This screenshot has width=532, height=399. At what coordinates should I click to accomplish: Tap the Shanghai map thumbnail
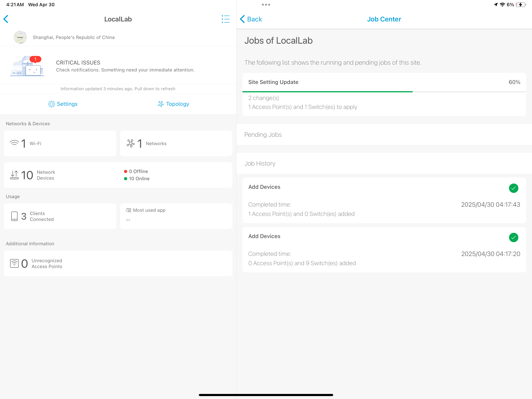click(20, 37)
